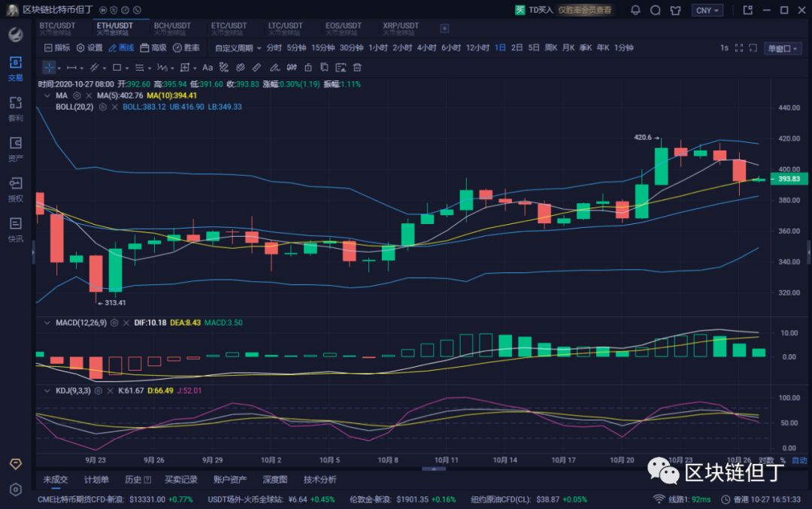The height and width of the screenshot is (509, 812).
Task: Expand the 自定义周期 custom period dropdown
Action: coord(238,47)
